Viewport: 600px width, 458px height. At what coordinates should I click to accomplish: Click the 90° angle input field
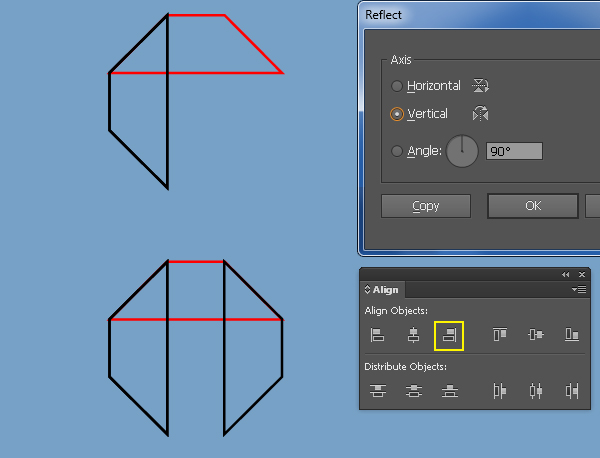tap(514, 151)
